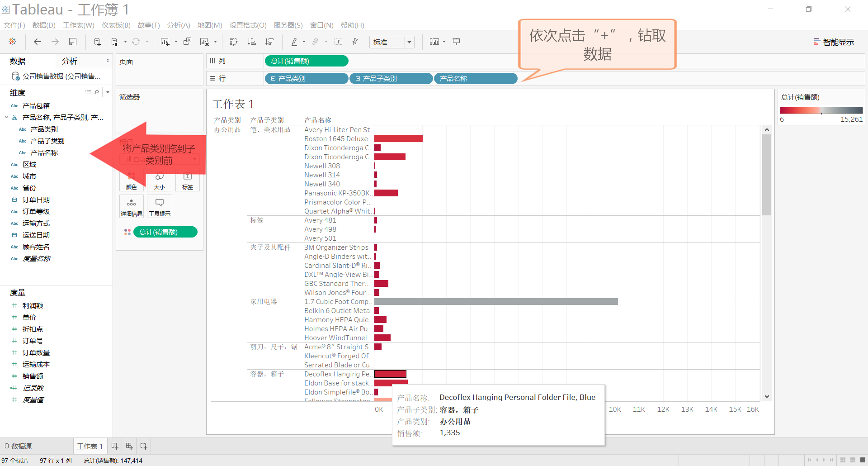The height and width of the screenshot is (466, 868).
Task: Click the 总计(销售额) pill on columns shelf
Action: pyautogui.click(x=307, y=61)
